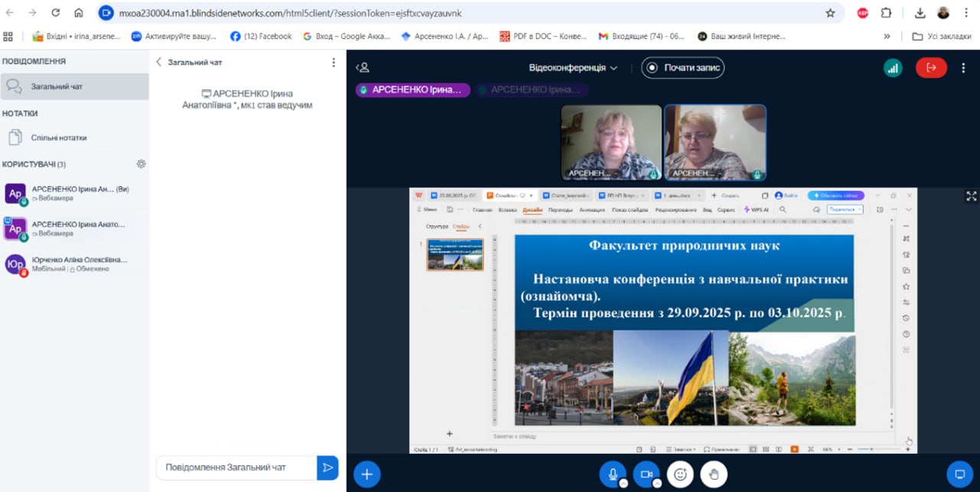Click the message input field
The width and height of the screenshot is (980, 492).
(x=236, y=468)
